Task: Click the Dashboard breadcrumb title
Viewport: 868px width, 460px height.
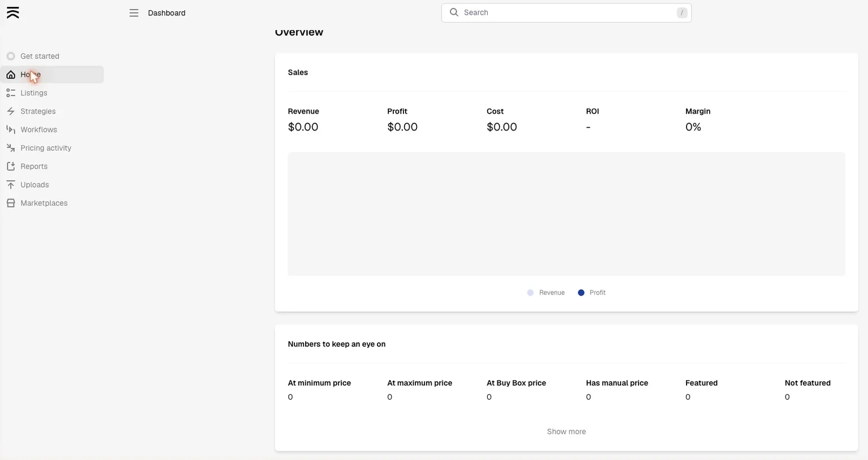Action: click(167, 13)
